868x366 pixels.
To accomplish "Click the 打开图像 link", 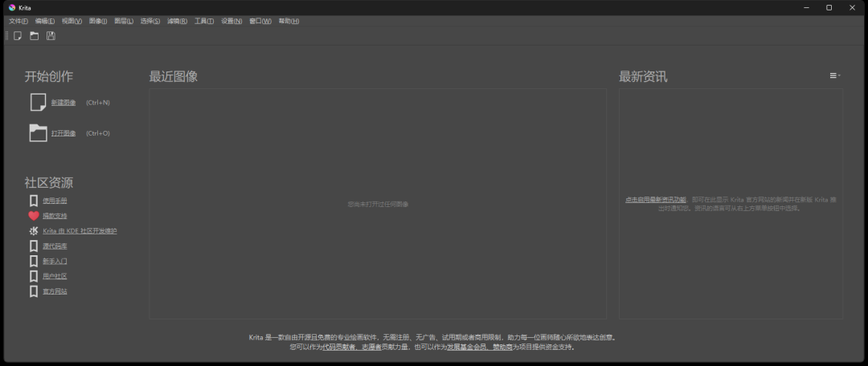I will [63, 133].
